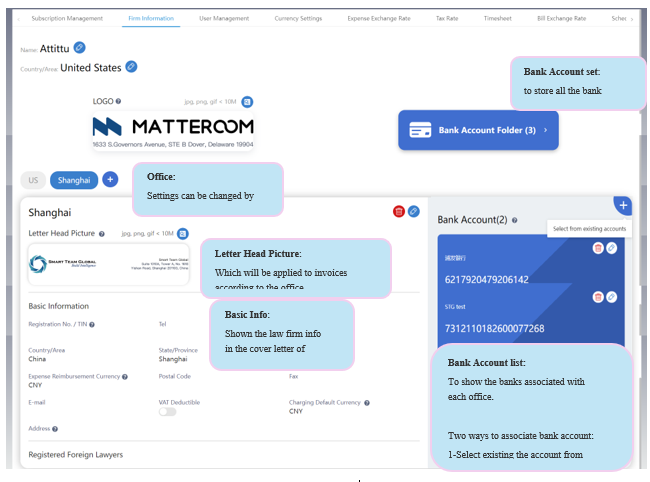
Task: Upload a Letter Head Picture
Action: (x=183, y=233)
